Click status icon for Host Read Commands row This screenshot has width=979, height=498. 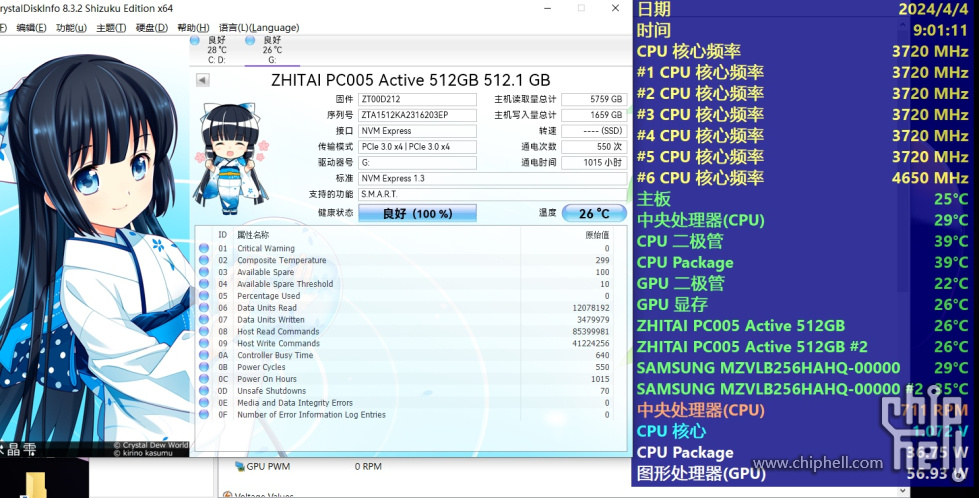point(204,331)
